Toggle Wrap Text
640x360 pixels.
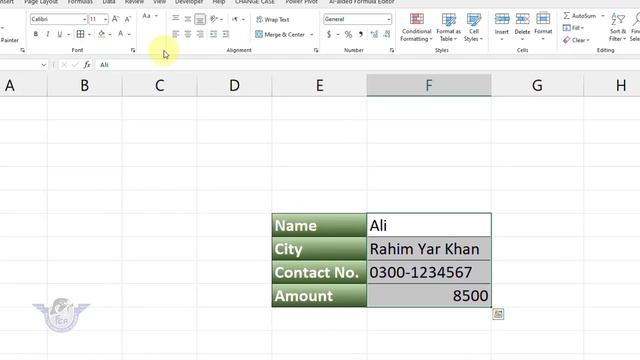tap(273, 20)
